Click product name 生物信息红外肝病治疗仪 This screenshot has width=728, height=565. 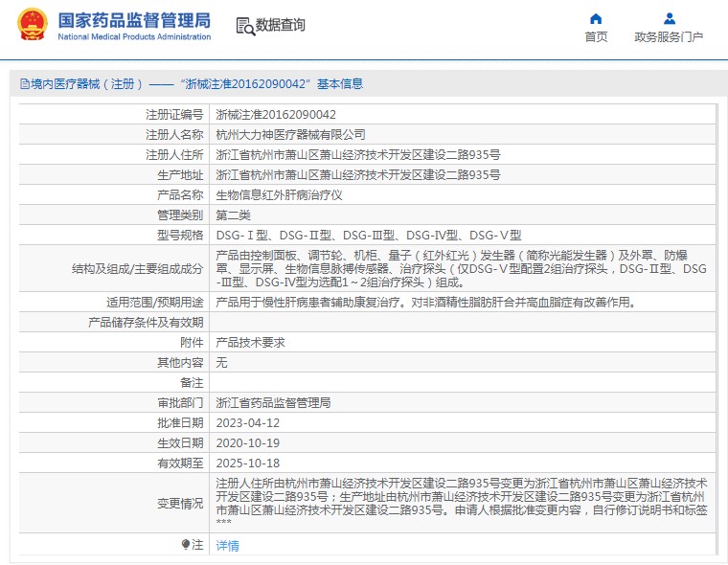click(278, 194)
